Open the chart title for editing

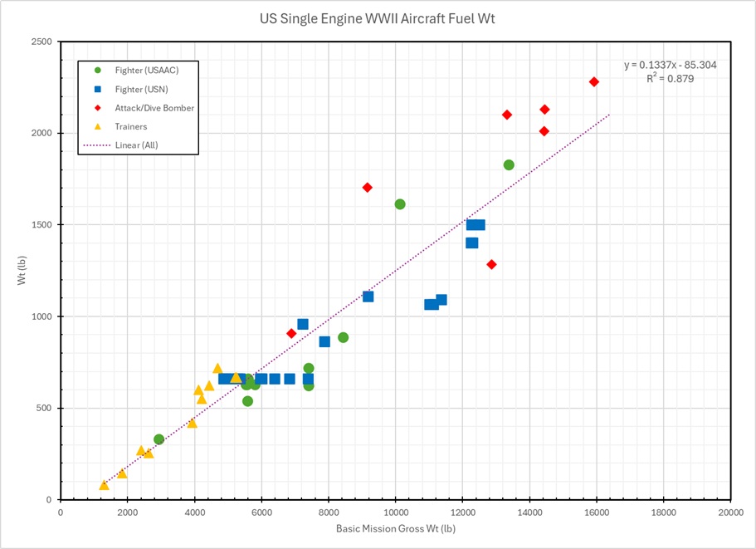point(378,17)
